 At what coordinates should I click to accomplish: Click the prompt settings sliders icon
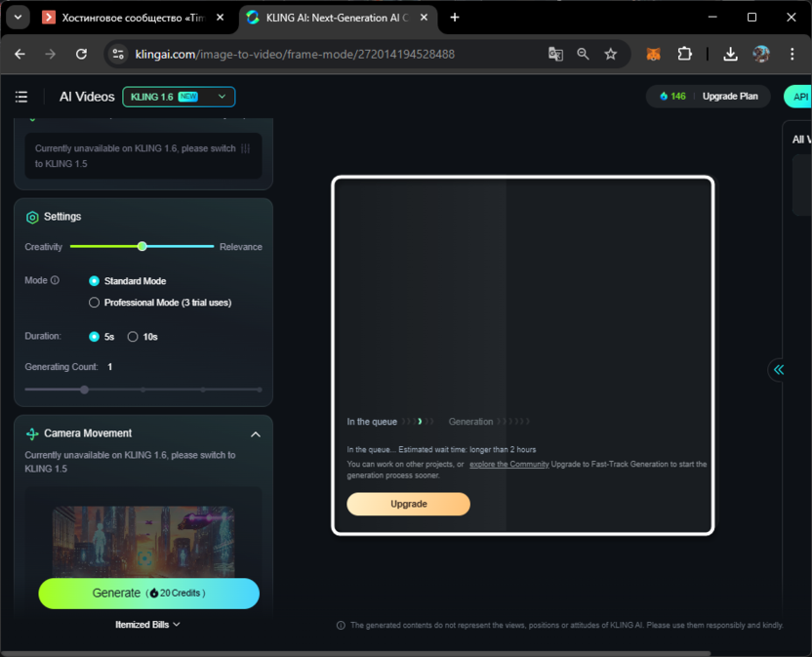click(246, 148)
